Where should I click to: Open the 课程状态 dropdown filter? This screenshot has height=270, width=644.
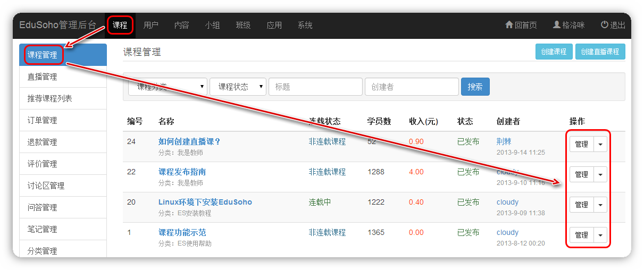(x=238, y=87)
